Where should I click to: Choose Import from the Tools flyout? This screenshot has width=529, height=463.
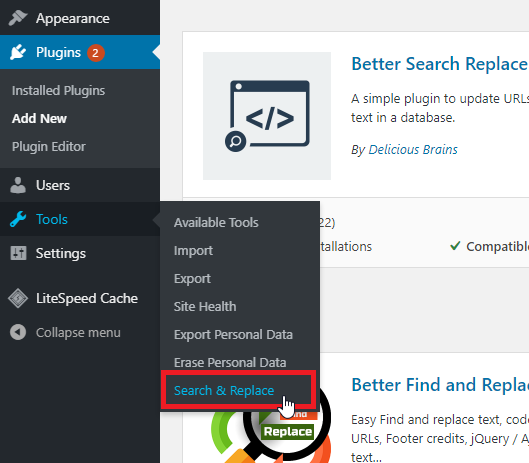point(193,251)
